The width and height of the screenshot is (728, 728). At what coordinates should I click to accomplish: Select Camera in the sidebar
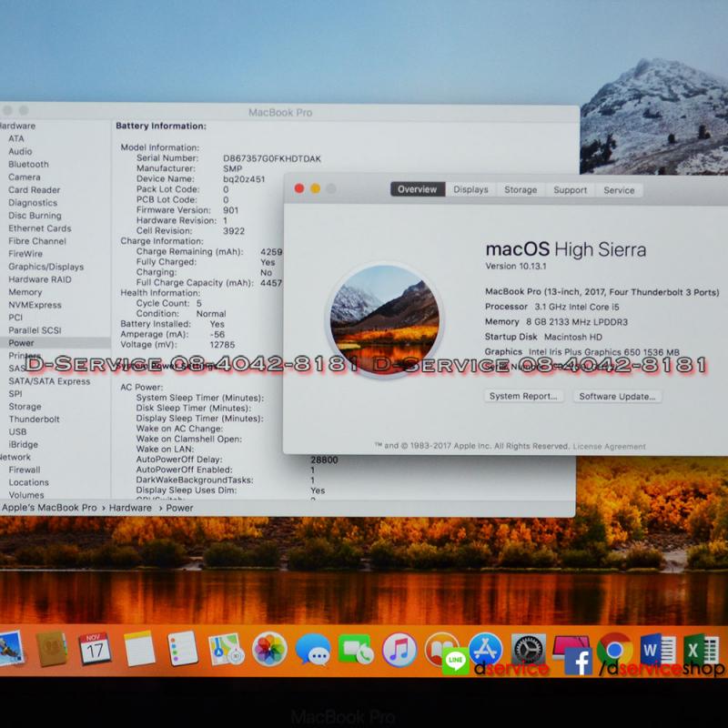pos(25,177)
